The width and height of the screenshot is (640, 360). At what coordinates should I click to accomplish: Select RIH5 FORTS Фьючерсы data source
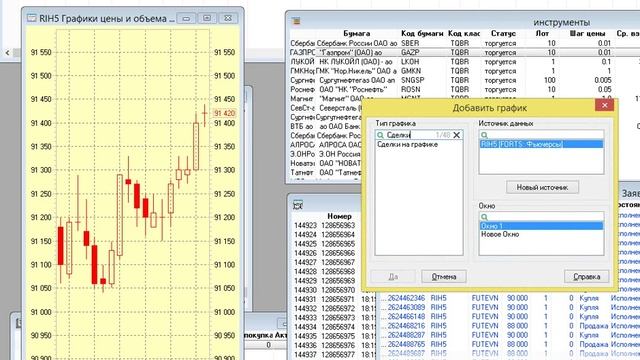[541, 144]
